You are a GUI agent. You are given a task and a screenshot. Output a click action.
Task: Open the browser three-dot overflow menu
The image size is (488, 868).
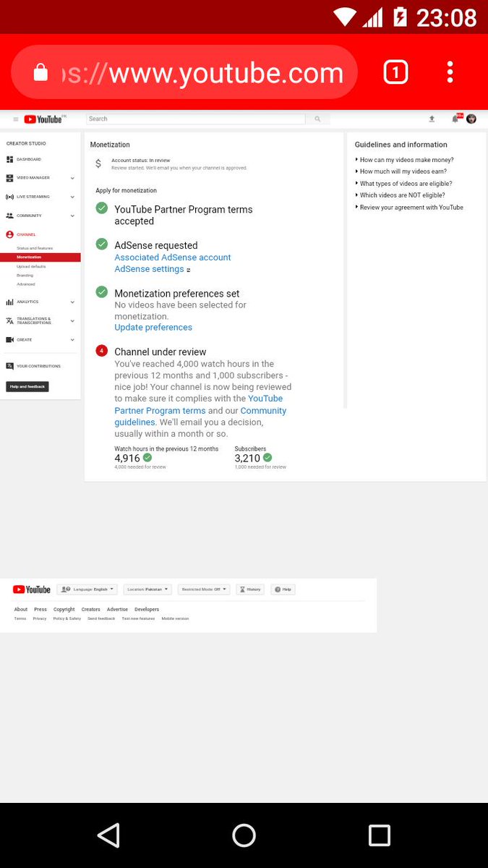pyautogui.click(x=450, y=72)
